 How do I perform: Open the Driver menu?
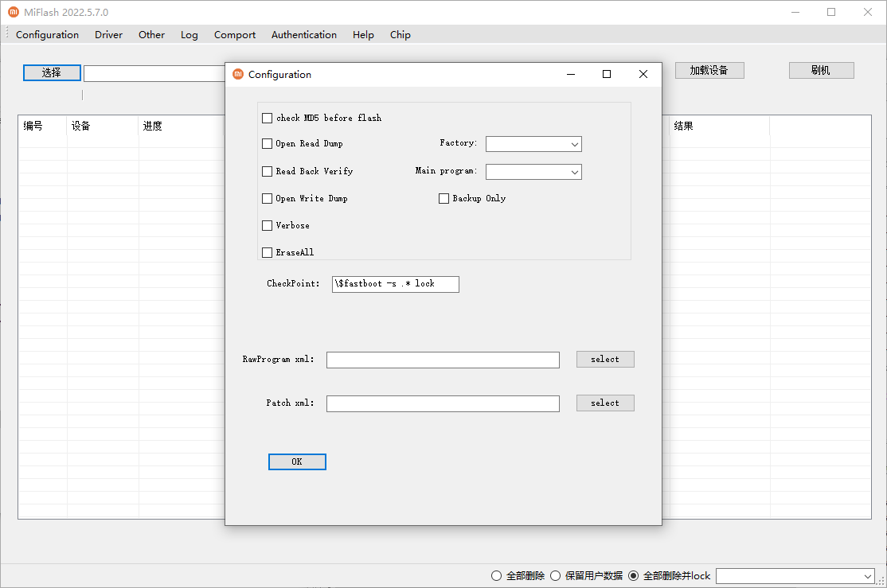tap(109, 35)
